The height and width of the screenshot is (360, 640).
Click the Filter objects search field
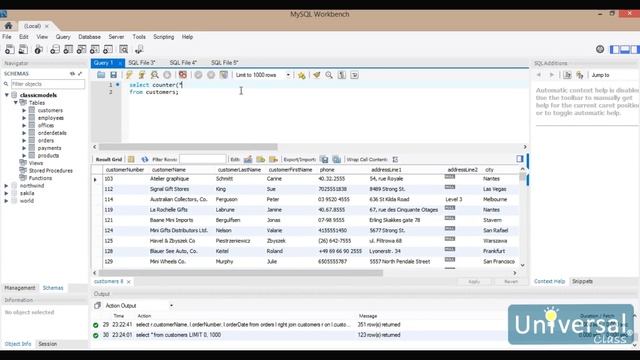(x=48, y=84)
